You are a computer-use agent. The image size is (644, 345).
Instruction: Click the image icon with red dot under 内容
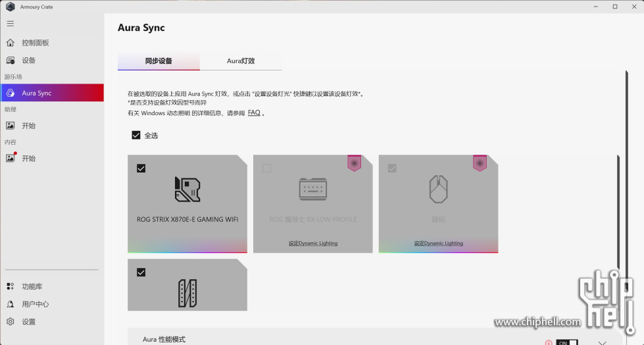pyautogui.click(x=11, y=157)
